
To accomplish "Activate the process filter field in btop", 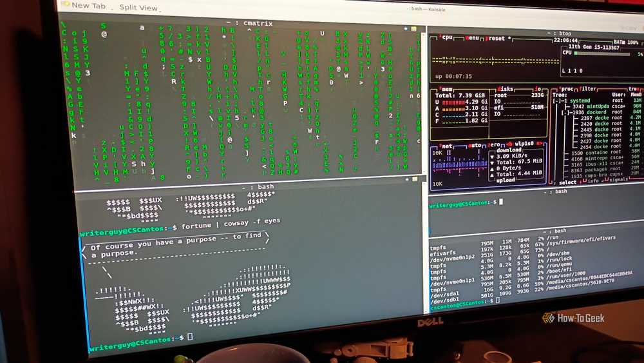I will (x=587, y=89).
